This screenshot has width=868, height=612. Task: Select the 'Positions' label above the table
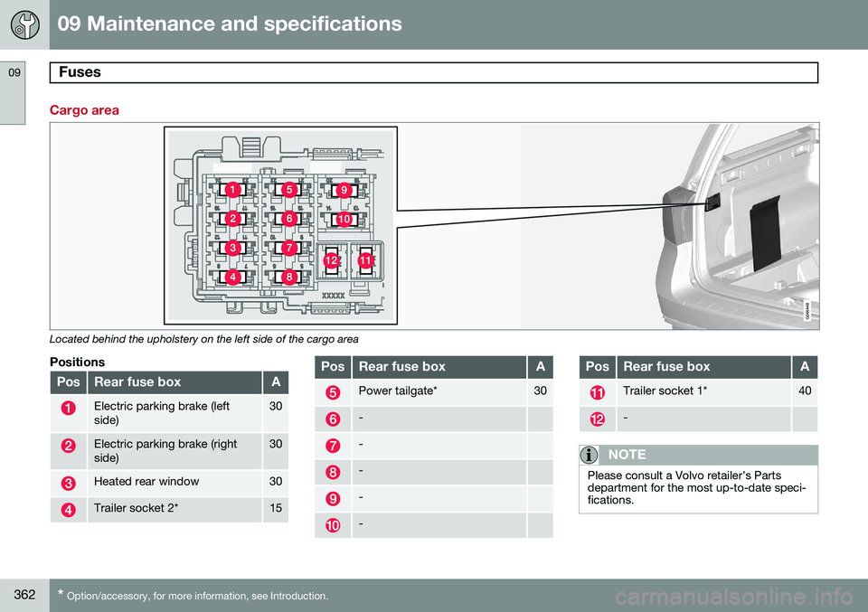[x=77, y=362]
